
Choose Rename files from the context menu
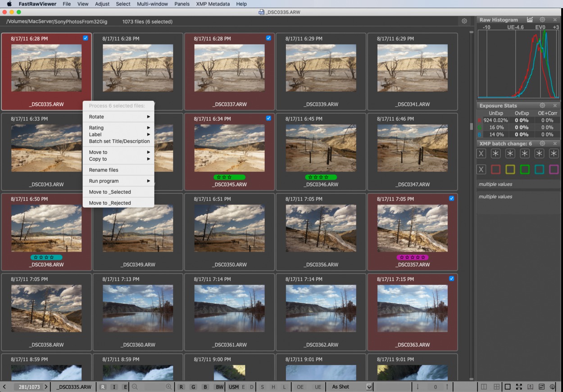click(x=104, y=170)
